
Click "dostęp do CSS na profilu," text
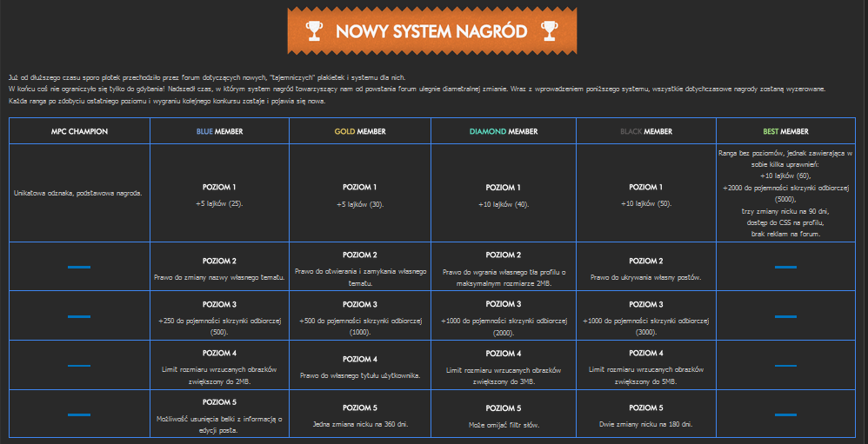pyautogui.click(x=785, y=222)
